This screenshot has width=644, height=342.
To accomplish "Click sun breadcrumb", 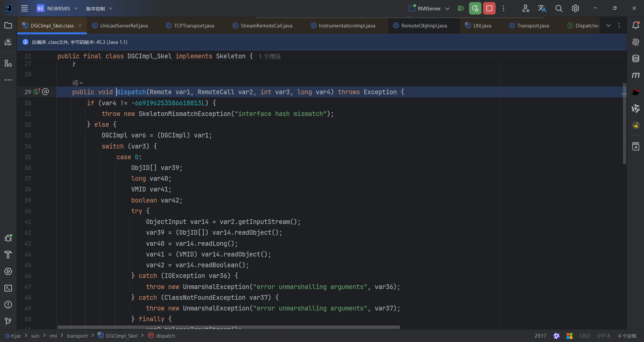I will tap(35, 336).
